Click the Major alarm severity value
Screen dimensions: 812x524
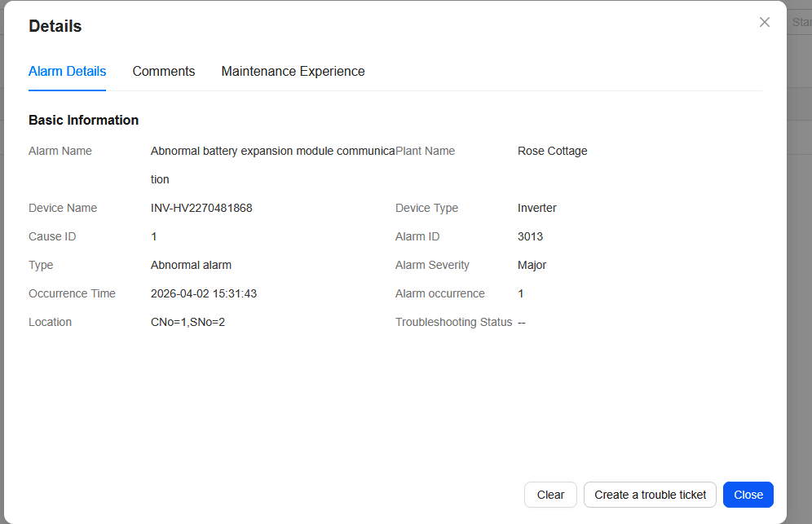pyautogui.click(x=532, y=266)
